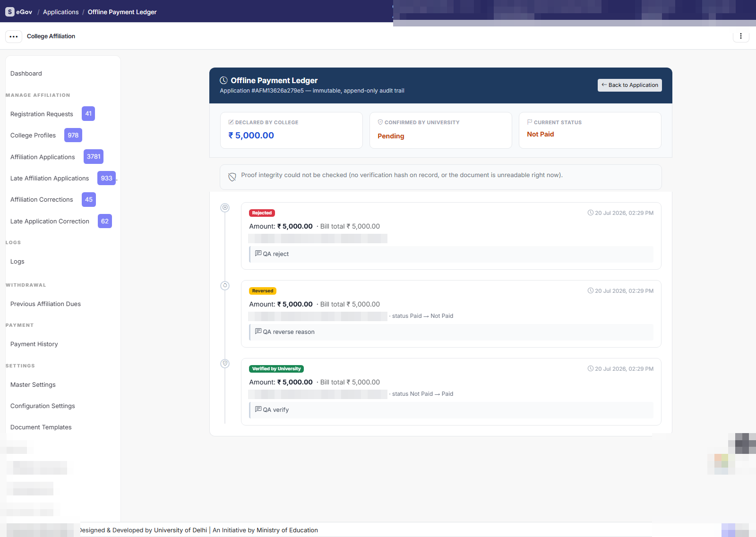The height and width of the screenshot is (537, 756).
Task: Click the 62 badge on Late Application Correction
Action: [105, 221]
